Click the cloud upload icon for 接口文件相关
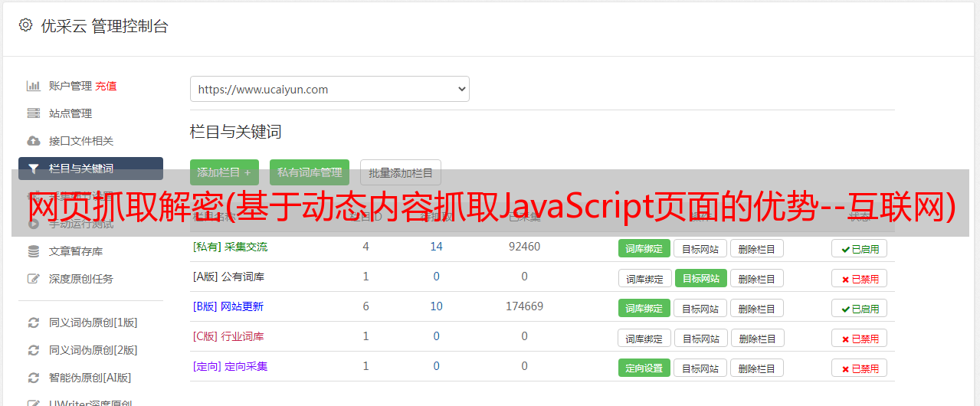Viewport: 980px width, 406px height. 33,141
